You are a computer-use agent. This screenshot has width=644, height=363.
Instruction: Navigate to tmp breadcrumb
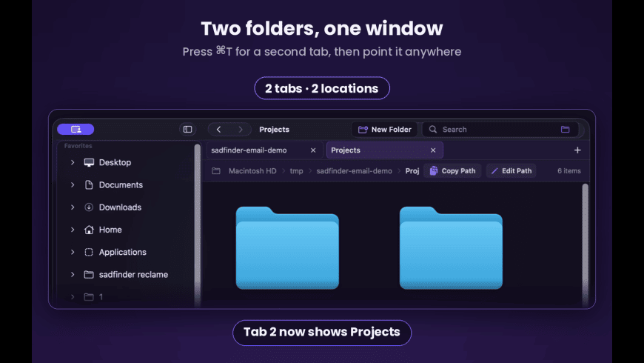point(296,170)
